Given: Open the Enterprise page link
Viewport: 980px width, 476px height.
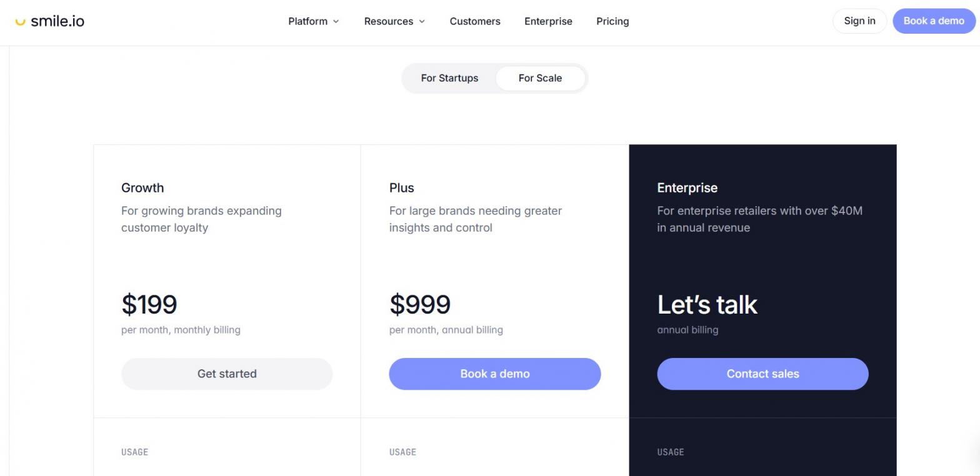Looking at the screenshot, I should (548, 21).
